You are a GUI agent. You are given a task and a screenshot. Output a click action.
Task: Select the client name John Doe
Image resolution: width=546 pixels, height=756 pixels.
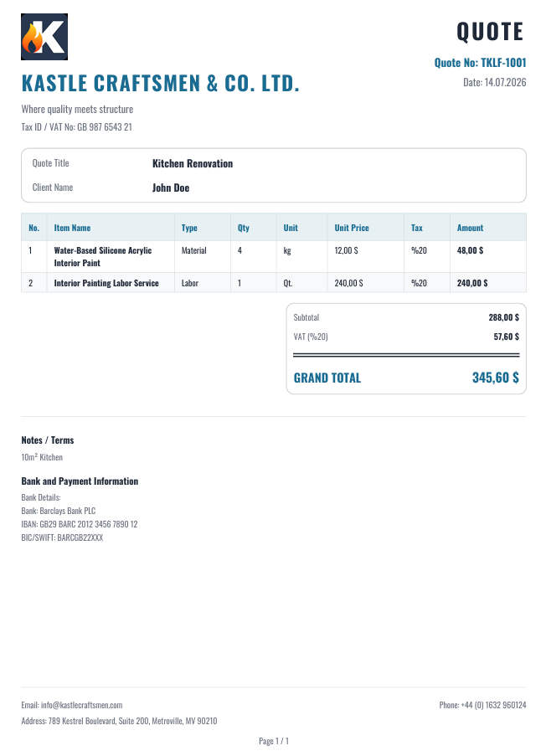coord(171,188)
